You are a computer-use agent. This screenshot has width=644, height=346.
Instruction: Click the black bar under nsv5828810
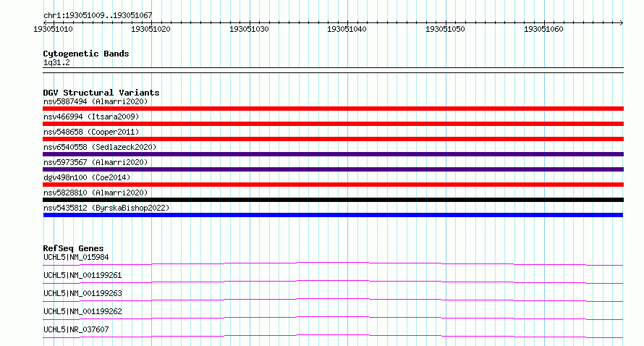point(333,200)
